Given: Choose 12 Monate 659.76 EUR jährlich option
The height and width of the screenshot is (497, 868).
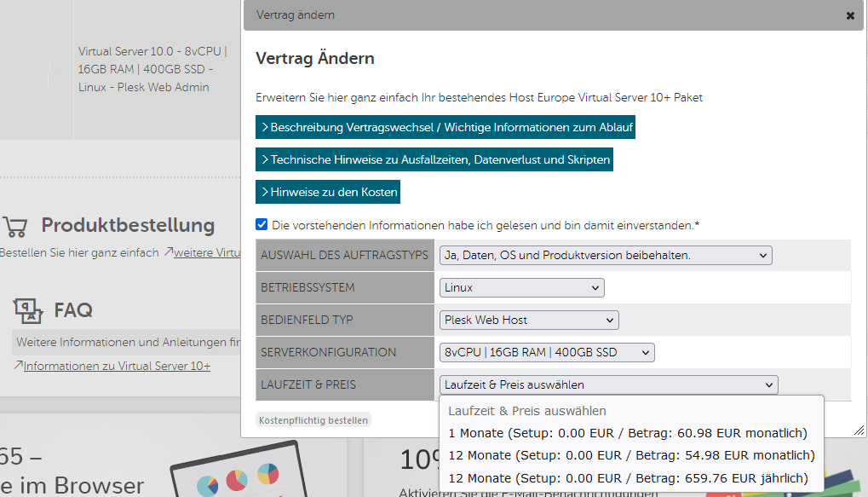Looking at the screenshot, I should pos(631,478).
